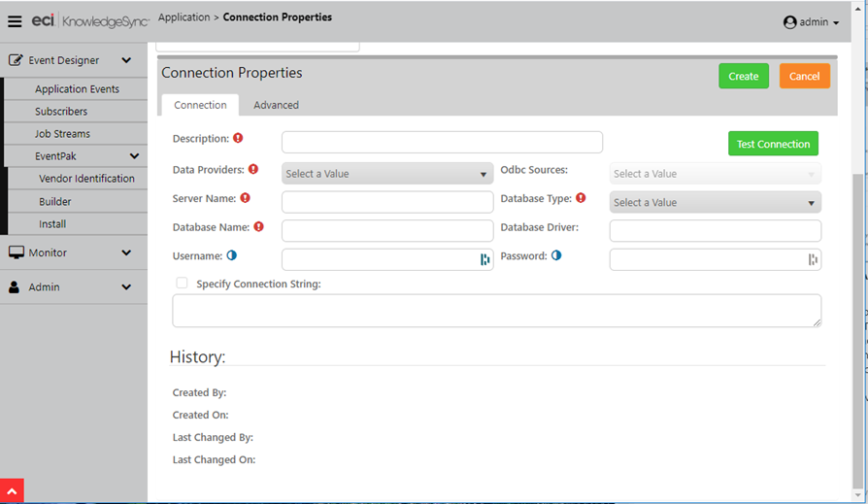Screen dimensions: 868x504
Task: Click the Database Type required warning icon
Action: pyautogui.click(x=581, y=198)
